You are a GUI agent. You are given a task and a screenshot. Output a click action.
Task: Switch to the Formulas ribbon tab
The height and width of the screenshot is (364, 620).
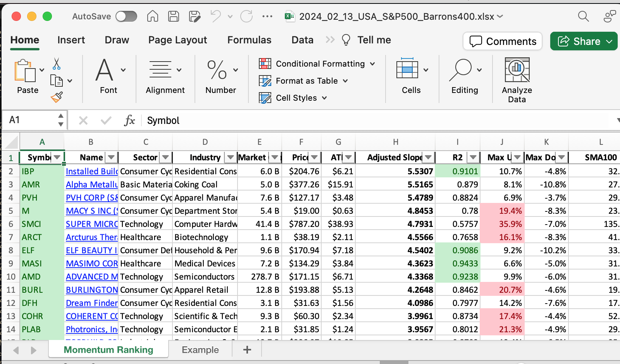(249, 40)
